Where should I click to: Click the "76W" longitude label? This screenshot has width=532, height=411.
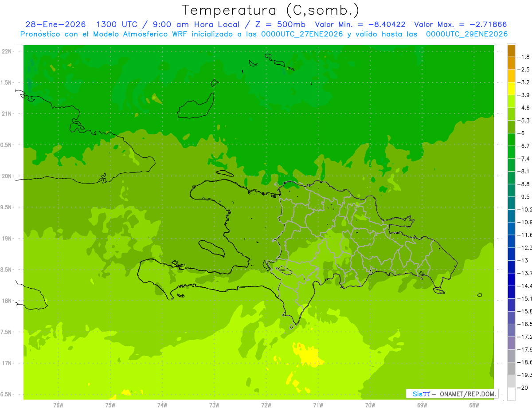pyautogui.click(x=58, y=405)
